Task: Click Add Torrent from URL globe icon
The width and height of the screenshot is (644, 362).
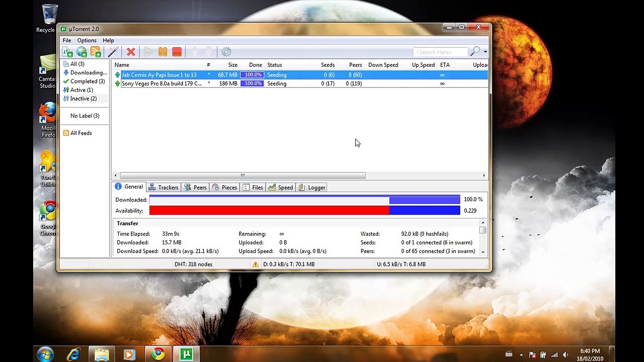Action: [81, 52]
